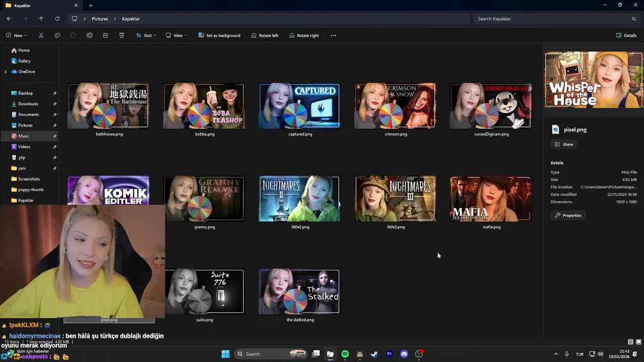
Task: Click the Share arrow icon in toolbar
Action: point(106,35)
